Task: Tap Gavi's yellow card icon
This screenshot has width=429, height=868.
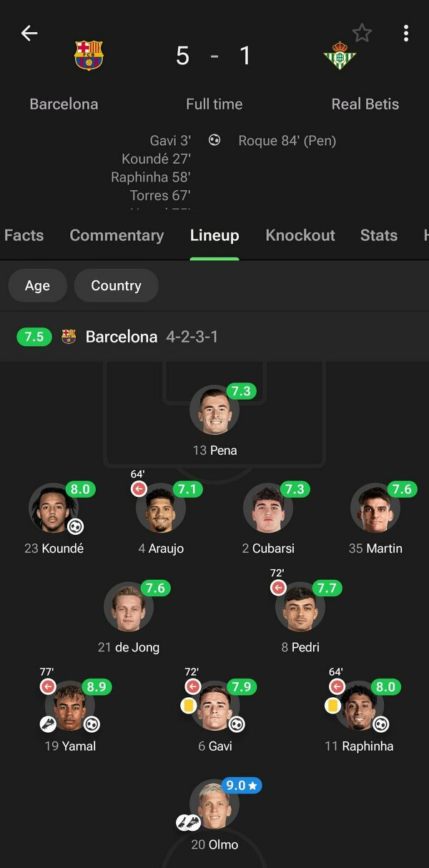Action: [x=188, y=705]
